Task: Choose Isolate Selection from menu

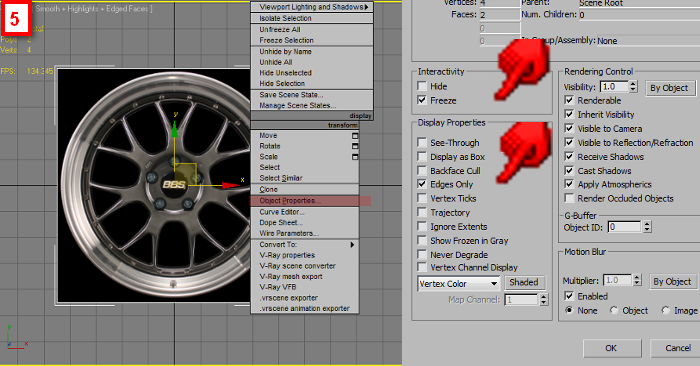Action: click(312, 18)
